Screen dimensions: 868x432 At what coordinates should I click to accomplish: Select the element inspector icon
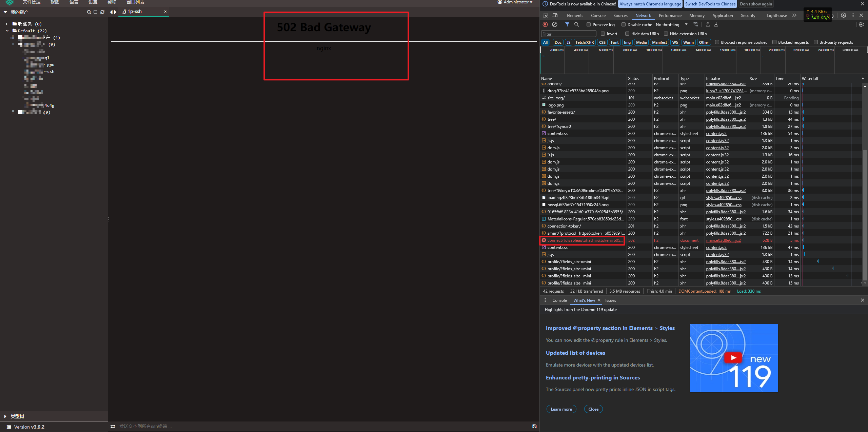pyautogui.click(x=545, y=16)
